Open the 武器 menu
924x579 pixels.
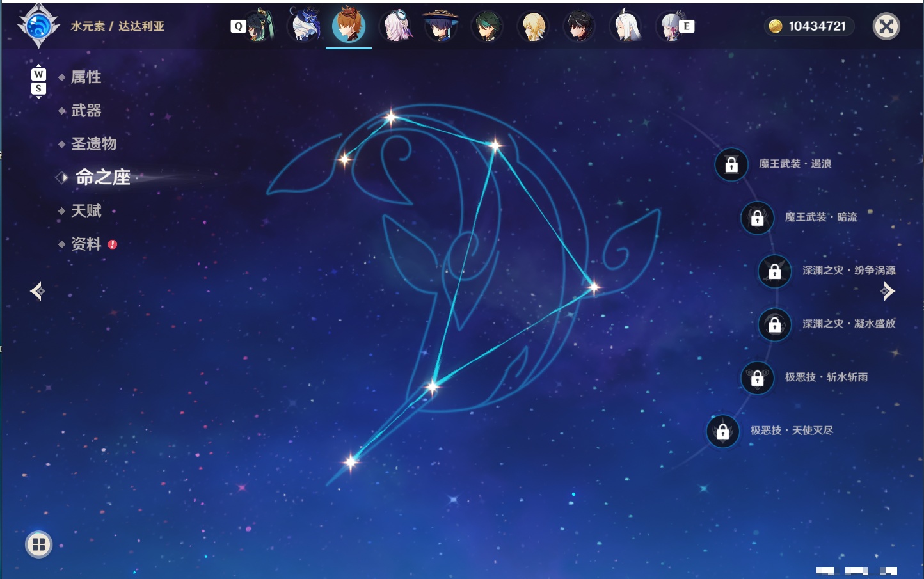tap(86, 111)
